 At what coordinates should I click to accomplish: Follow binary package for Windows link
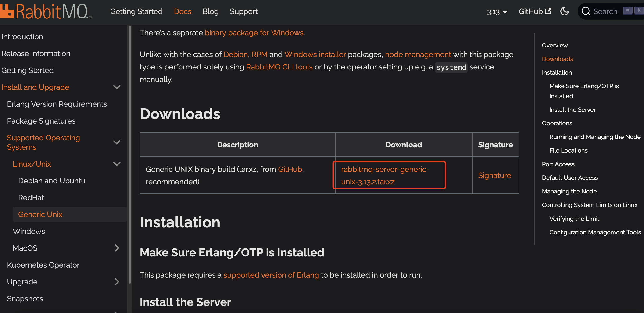click(254, 33)
